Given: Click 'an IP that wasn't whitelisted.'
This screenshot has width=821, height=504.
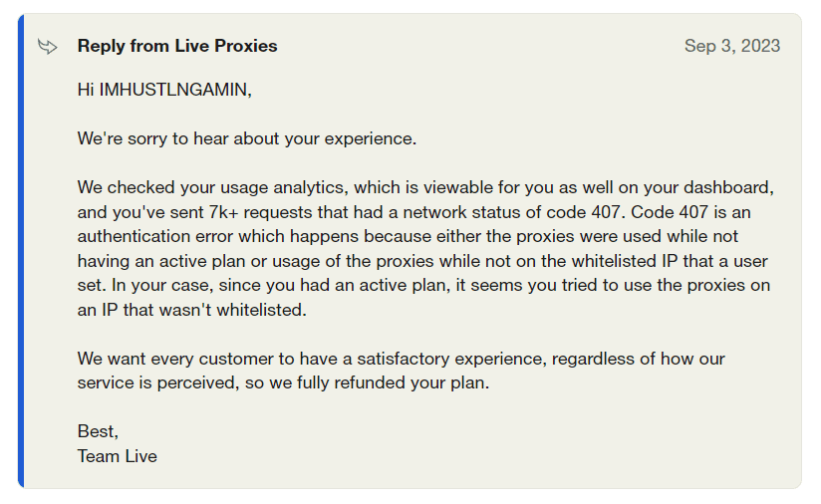Looking at the screenshot, I should (191, 310).
